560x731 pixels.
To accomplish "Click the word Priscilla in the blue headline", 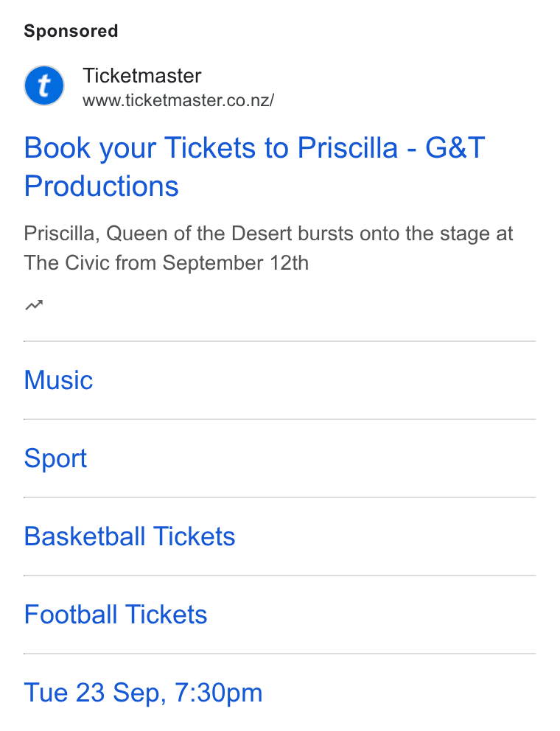I will 348,148.
